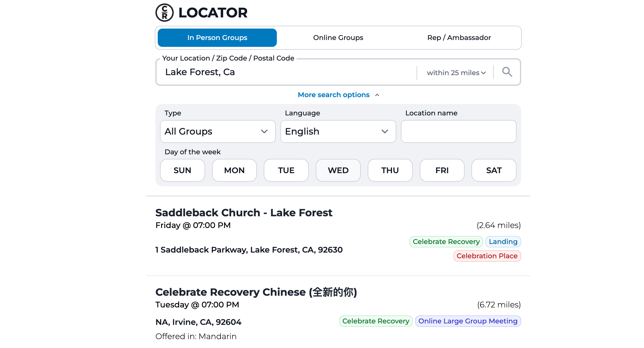
Task: Open the Celebrate Recovery Chinese listing
Action: (x=256, y=292)
